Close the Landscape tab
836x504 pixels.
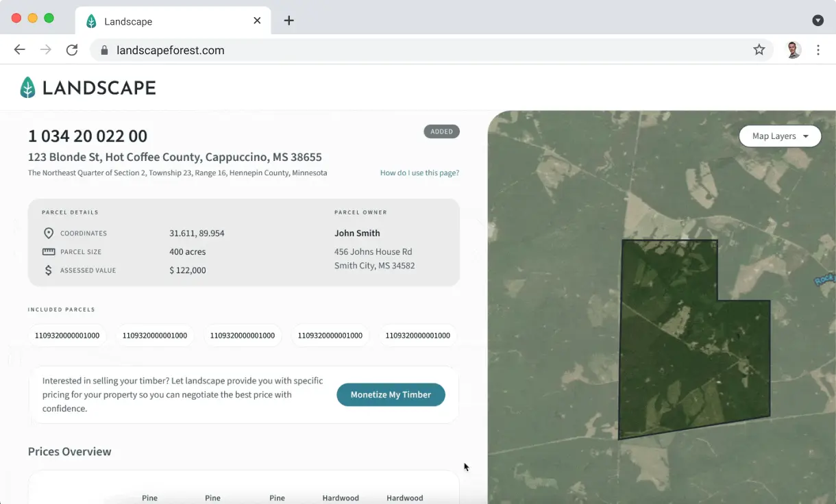point(257,21)
